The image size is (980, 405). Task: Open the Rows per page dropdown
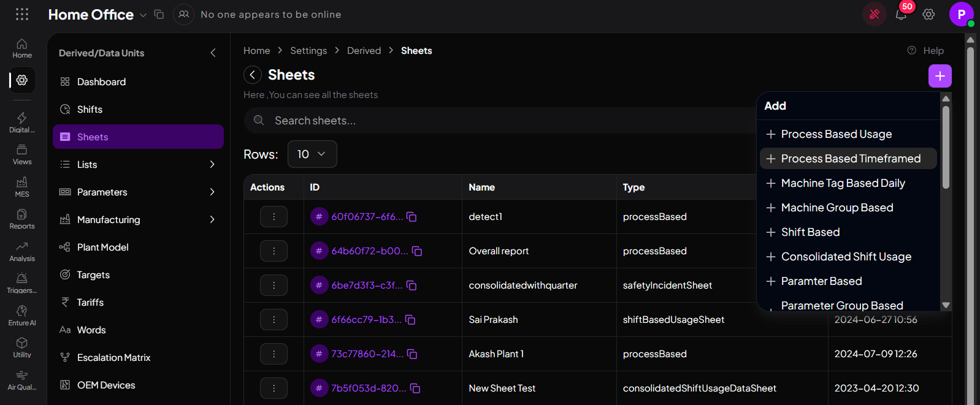(x=312, y=154)
